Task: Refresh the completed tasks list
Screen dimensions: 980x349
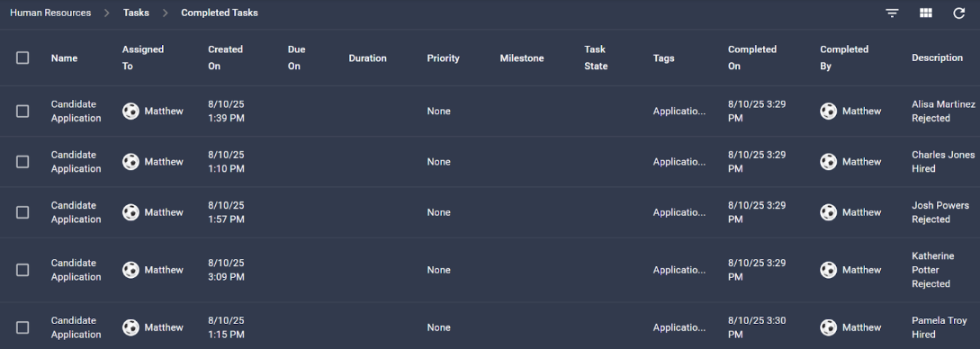Action: click(958, 13)
